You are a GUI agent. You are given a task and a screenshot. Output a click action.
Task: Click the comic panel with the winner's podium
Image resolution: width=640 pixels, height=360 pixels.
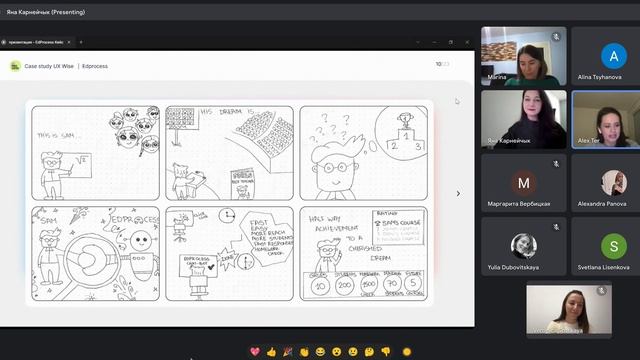[x=364, y=153]
